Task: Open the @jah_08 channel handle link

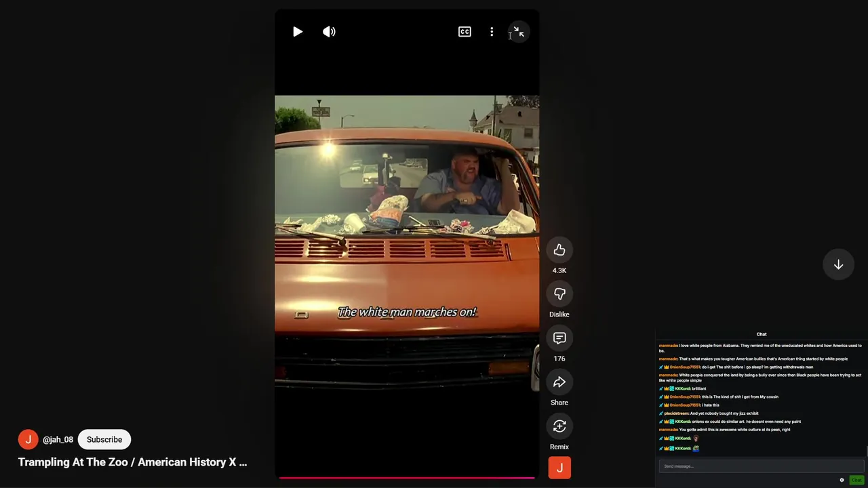Action: [58, 440]
